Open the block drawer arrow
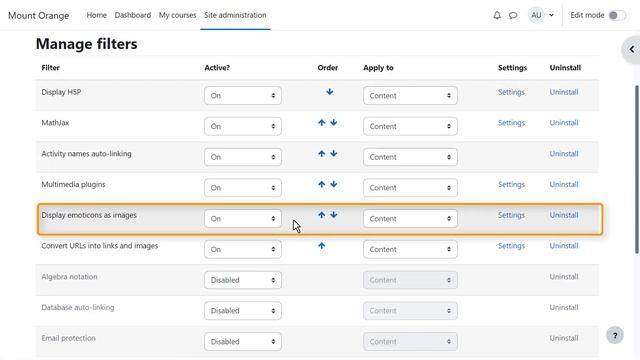This screenshot has height=360, width=640. (x=631, y=49)
